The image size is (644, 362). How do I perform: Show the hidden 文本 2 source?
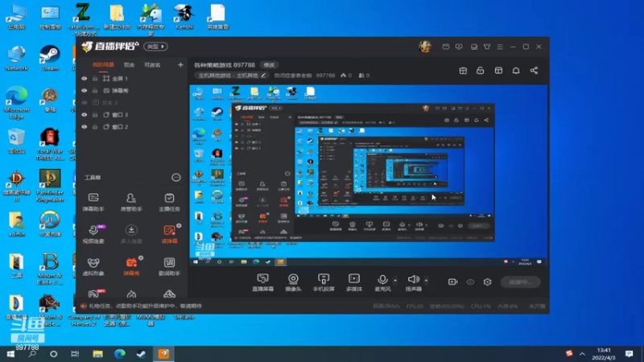(85, 103)
